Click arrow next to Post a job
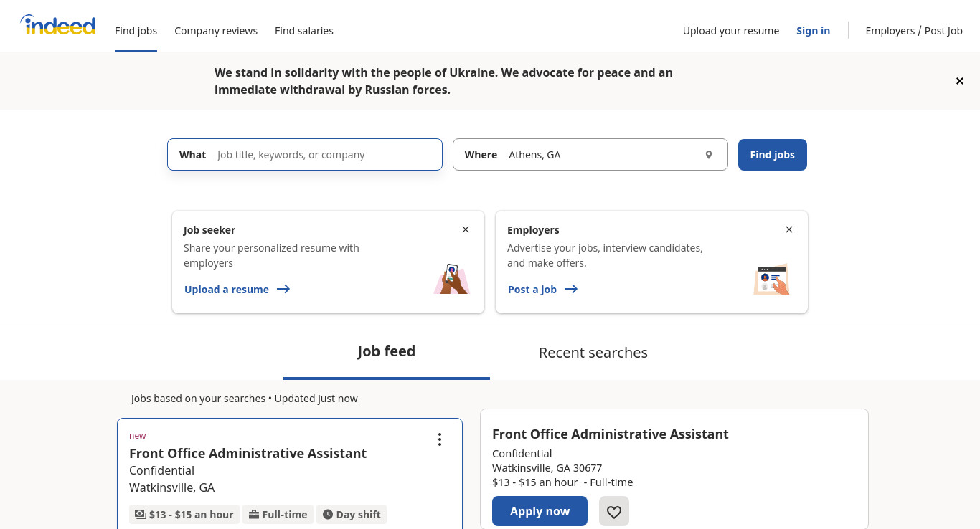The width and height of the screenshot is (980, 529). [571, 289]
